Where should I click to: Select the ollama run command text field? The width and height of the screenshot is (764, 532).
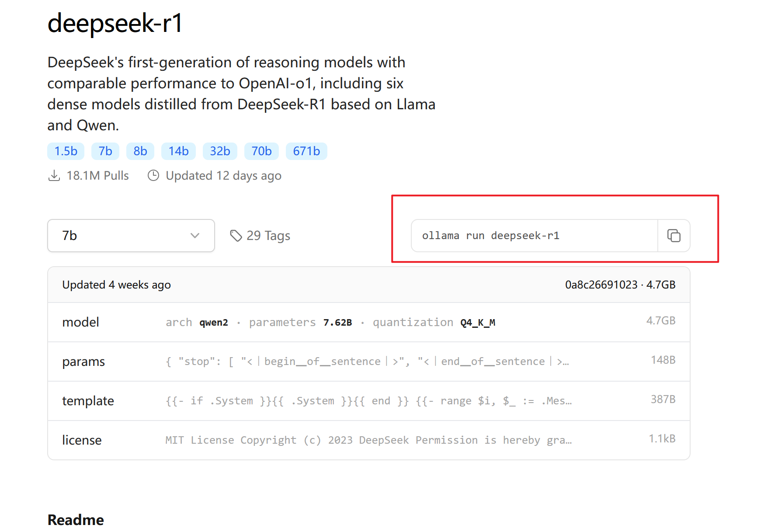point(524,236)
